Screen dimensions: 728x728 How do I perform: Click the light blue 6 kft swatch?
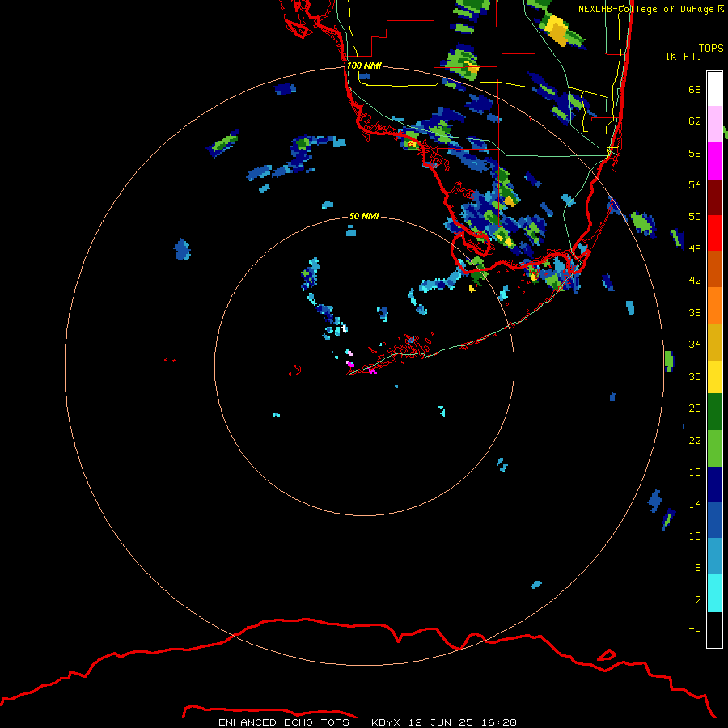(714, 557)
